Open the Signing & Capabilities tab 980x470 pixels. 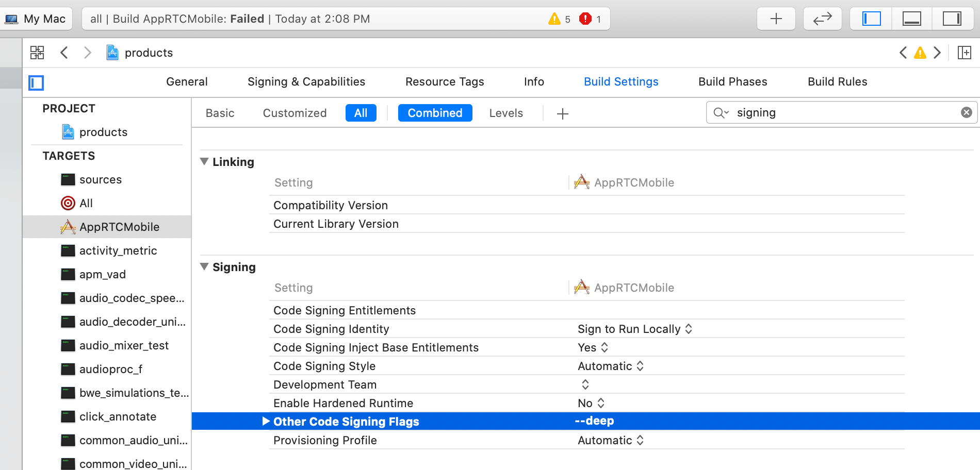[x=306, y=82]
